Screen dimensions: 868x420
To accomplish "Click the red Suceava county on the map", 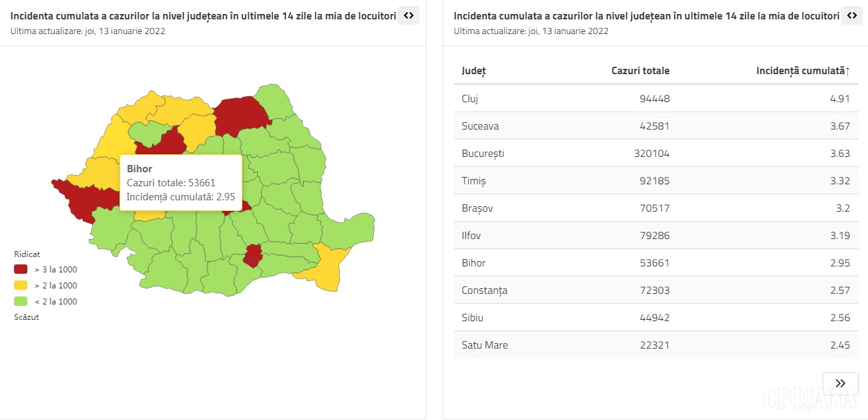I will pos(239,115).
